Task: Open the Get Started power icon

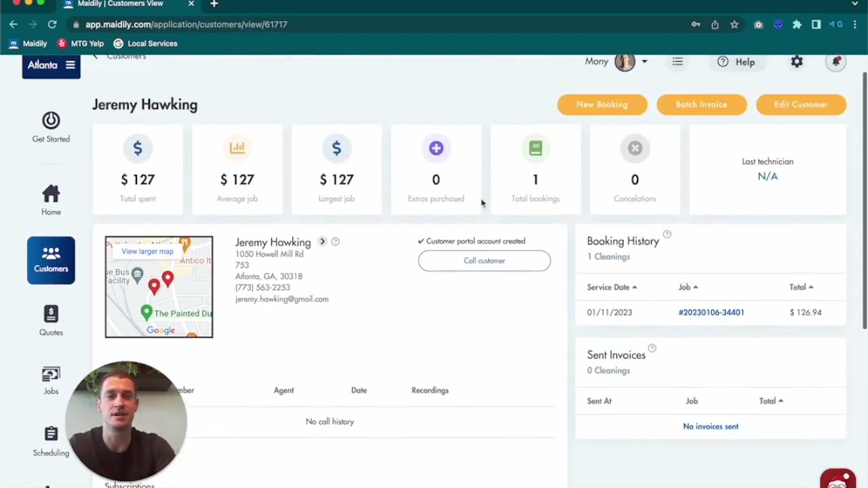Action: click(x=51, y=121)
